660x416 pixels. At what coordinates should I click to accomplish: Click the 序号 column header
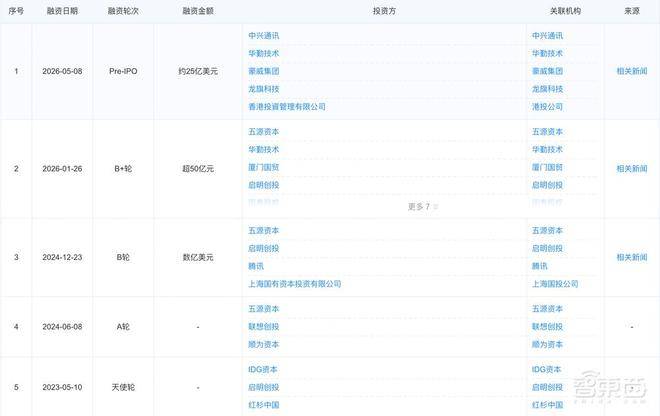click(x=16, y=11)
